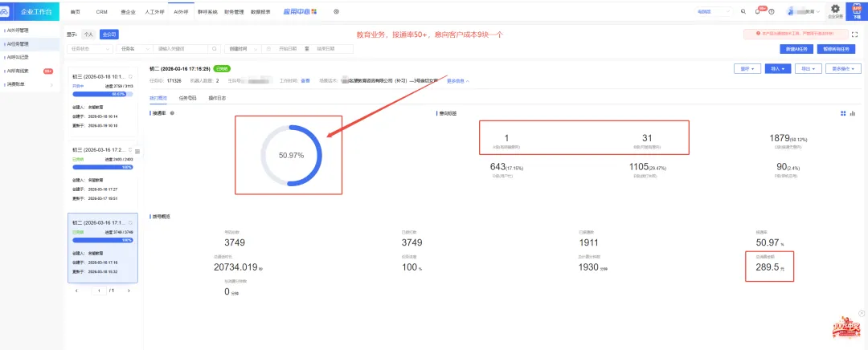The height and width of the screenshot is (350, 868).
Task: Open the 任务名 search-type dropdown
Action: (134, 49)
